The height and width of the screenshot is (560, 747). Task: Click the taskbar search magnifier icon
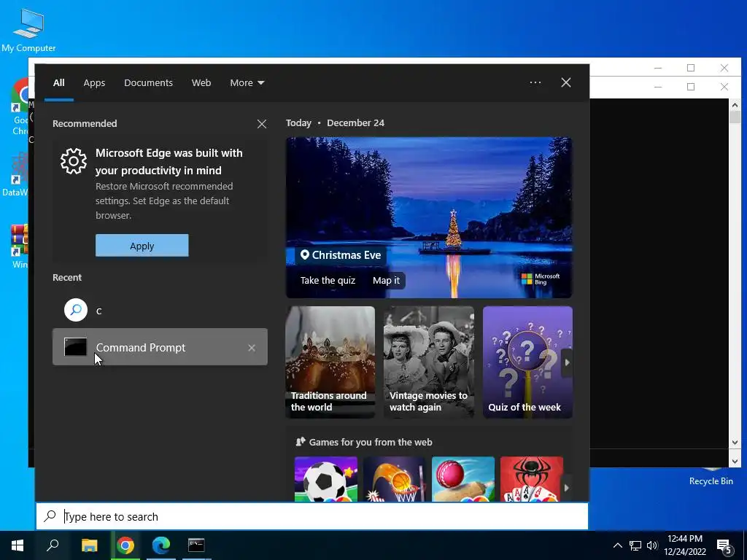point(53,545)
